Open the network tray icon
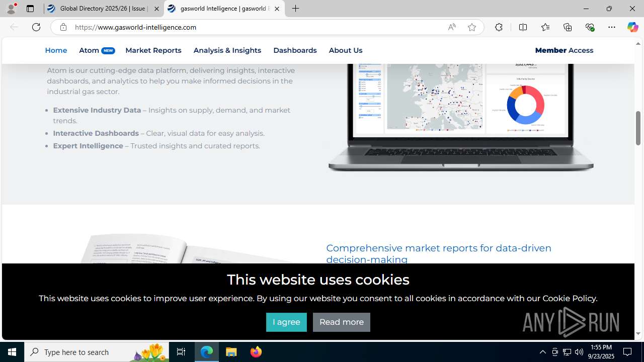The height and width of the screenshot is (362, 644). tap(567, 352)
